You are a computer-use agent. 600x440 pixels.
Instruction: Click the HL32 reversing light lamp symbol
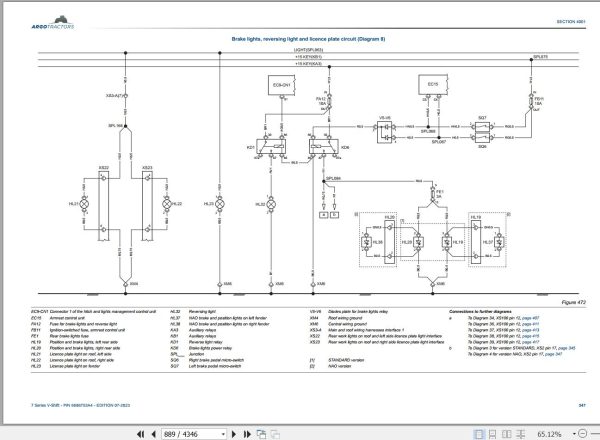pyautogui.click(x=271, y=204)
